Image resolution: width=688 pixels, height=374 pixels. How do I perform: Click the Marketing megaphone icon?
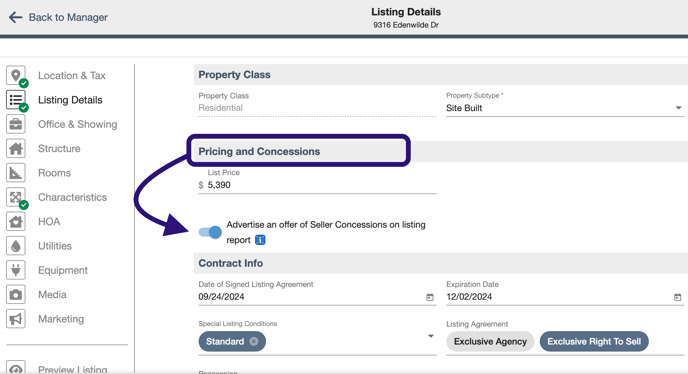[16, 319]
